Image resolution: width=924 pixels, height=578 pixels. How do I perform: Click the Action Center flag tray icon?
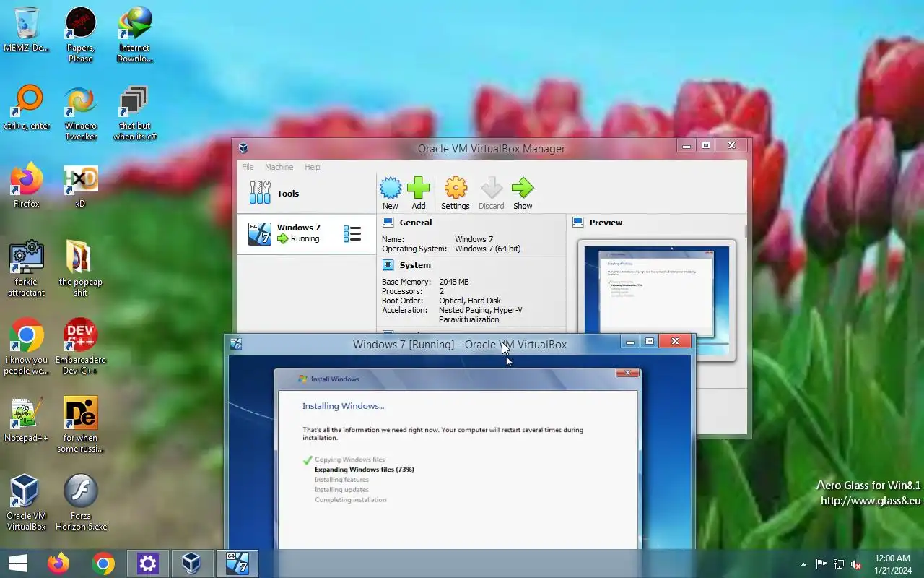point(821,564)
